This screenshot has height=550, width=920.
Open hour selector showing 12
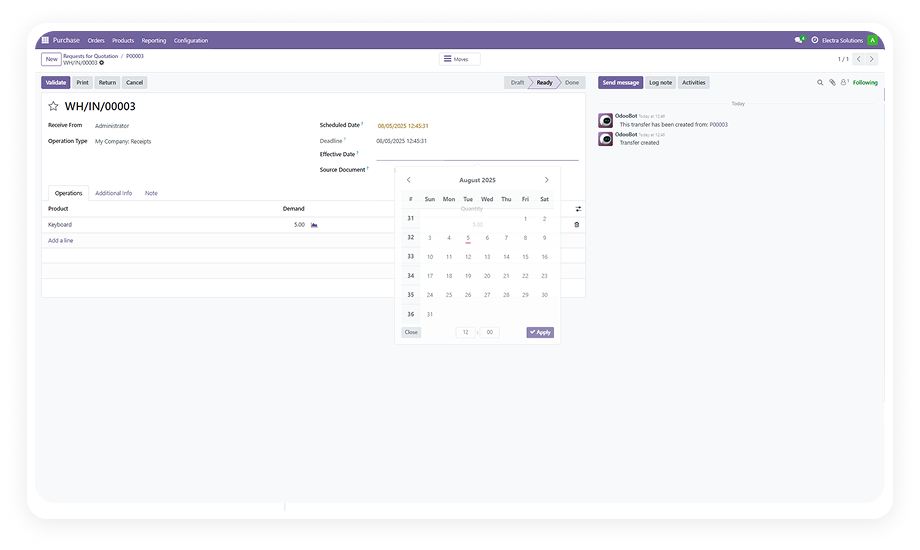pyautogui.click(x=465, y=332)
